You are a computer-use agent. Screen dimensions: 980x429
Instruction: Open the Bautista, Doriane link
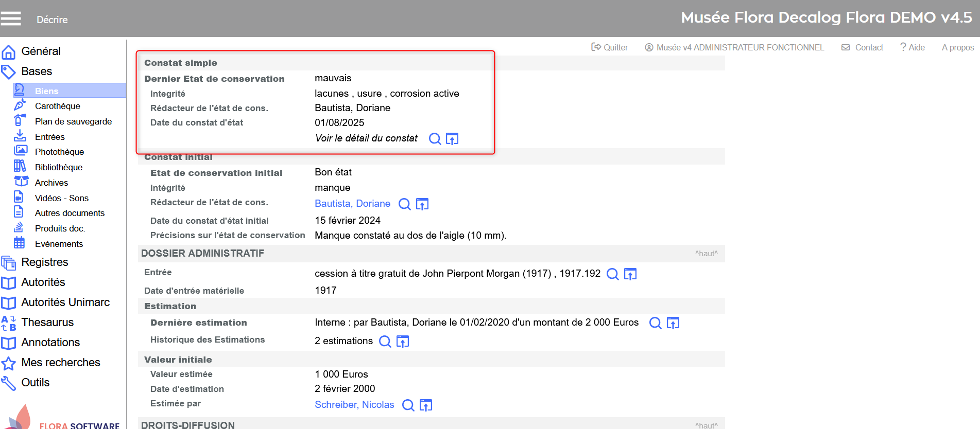click(352, 204)
